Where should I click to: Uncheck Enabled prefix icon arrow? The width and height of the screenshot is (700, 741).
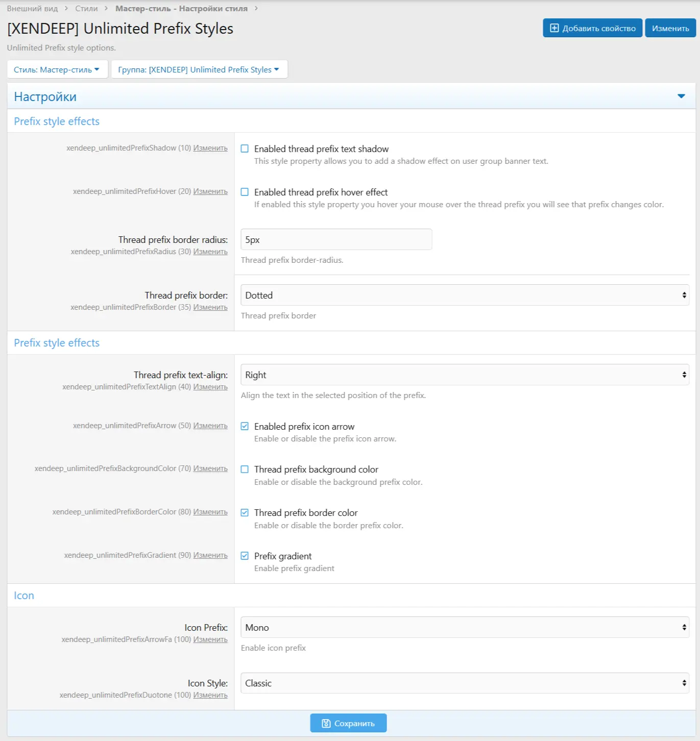point(245,427)
